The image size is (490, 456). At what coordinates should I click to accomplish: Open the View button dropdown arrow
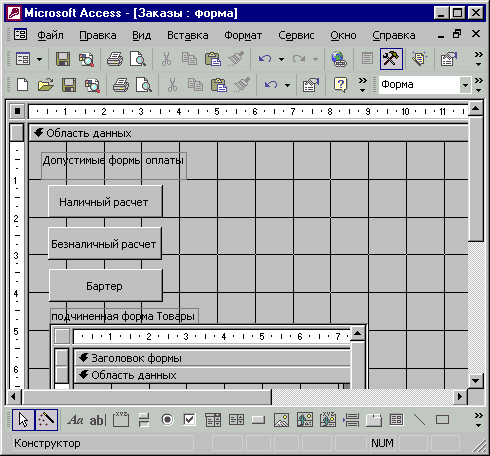click(39, 60)
